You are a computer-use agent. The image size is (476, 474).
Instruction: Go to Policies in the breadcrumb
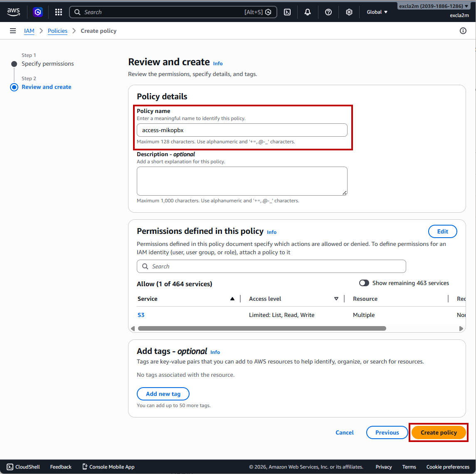57,31
